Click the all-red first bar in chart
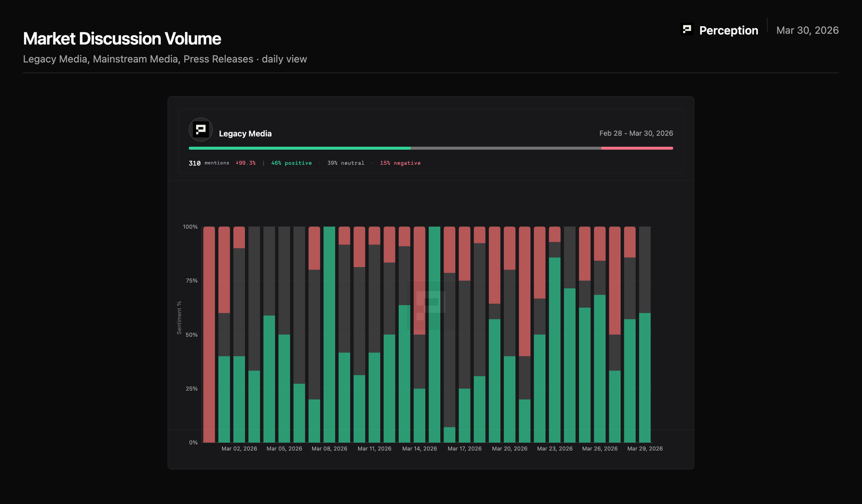The image size is (862, 504). pos(209,334)
